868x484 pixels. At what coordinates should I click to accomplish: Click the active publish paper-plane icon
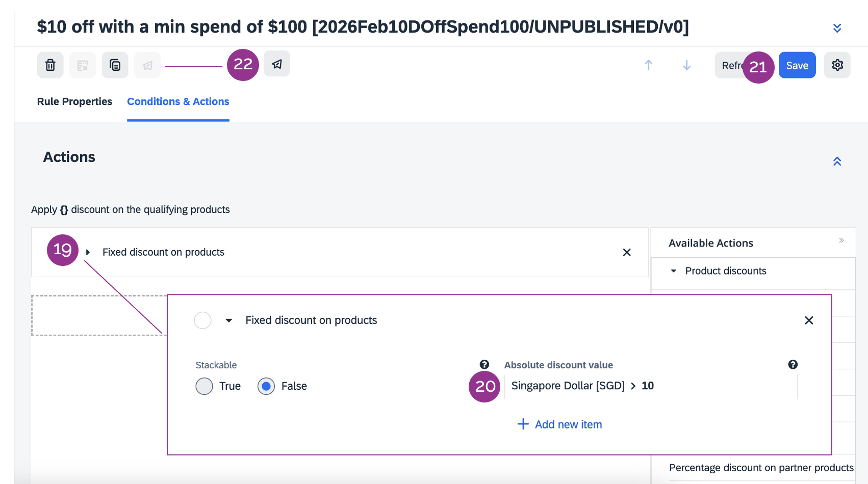click(277, 64)
